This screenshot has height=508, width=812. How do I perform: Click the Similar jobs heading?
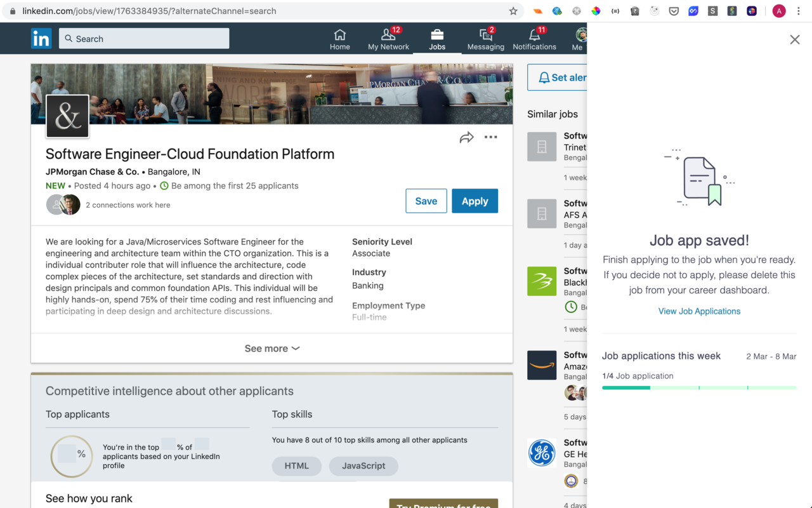(553, 114)
